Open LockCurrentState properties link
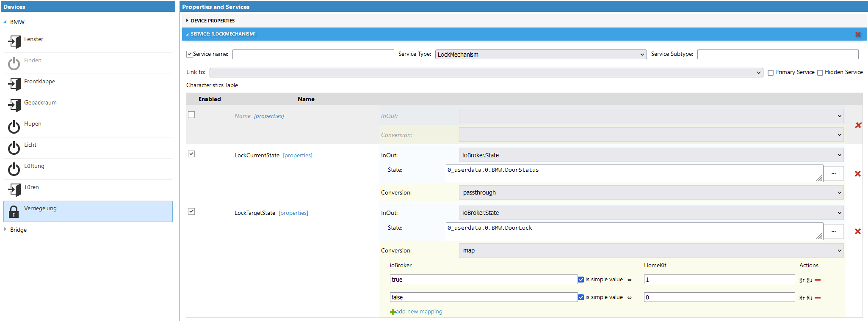This screenshot has height=321, width=868. [x=298, y=156]
